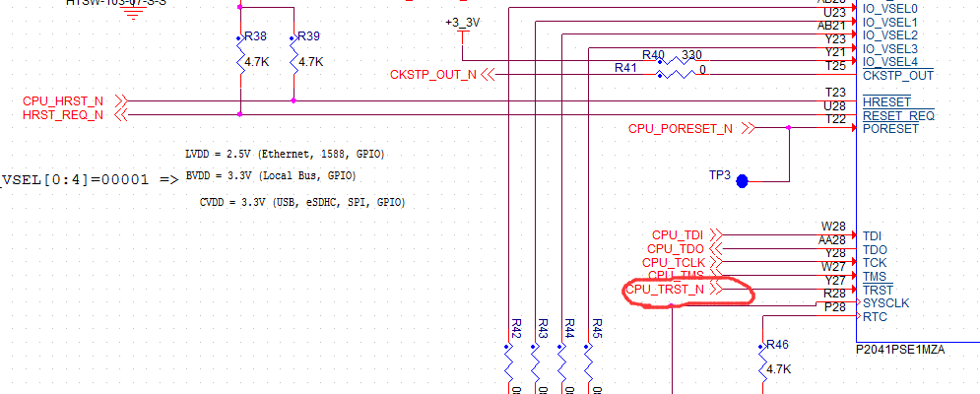Screen dimensions: 980x394
Task: Click pin number U28
Action: [834, 105]
